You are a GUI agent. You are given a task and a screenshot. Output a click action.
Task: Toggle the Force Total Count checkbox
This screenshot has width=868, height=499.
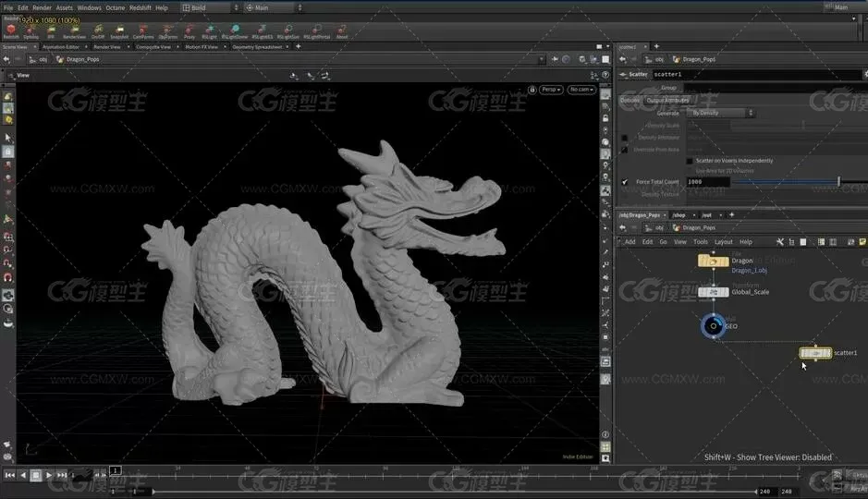coord(625,181)
